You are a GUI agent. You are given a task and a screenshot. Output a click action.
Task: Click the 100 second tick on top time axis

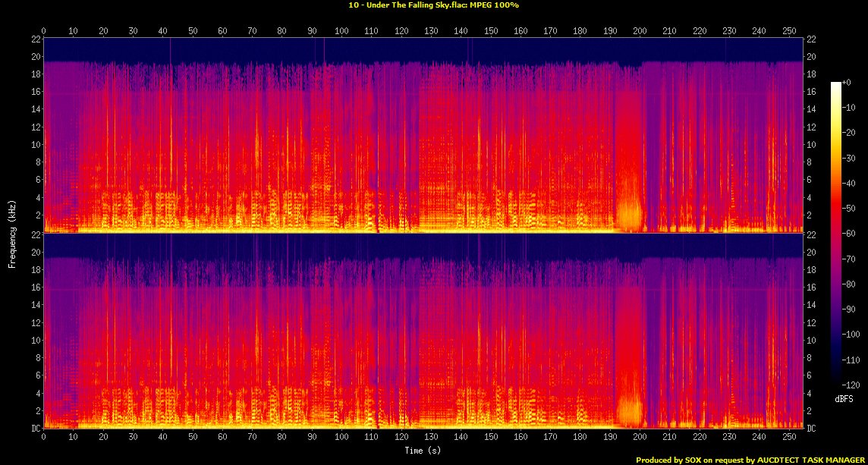pyautogui.click(x=341, y=31)
